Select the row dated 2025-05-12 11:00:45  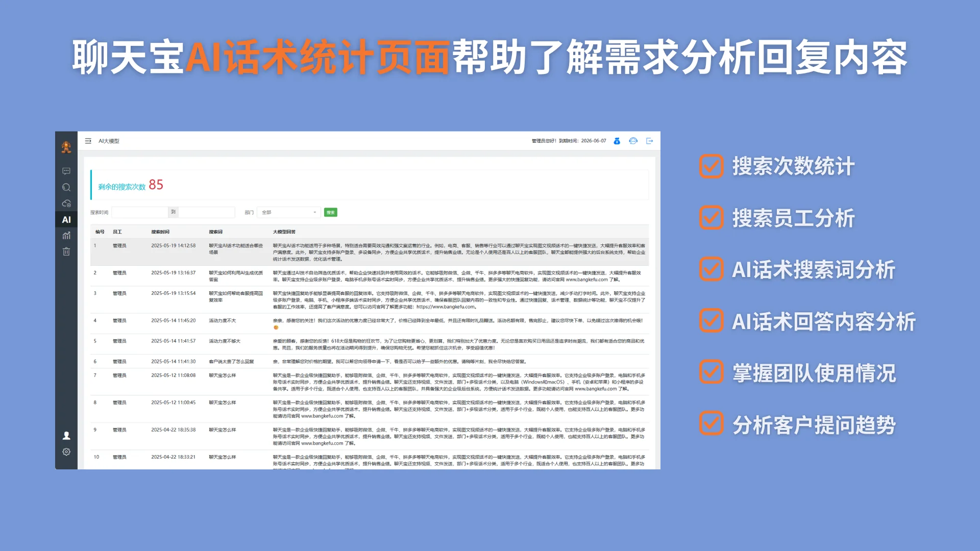tap(370, 409)
